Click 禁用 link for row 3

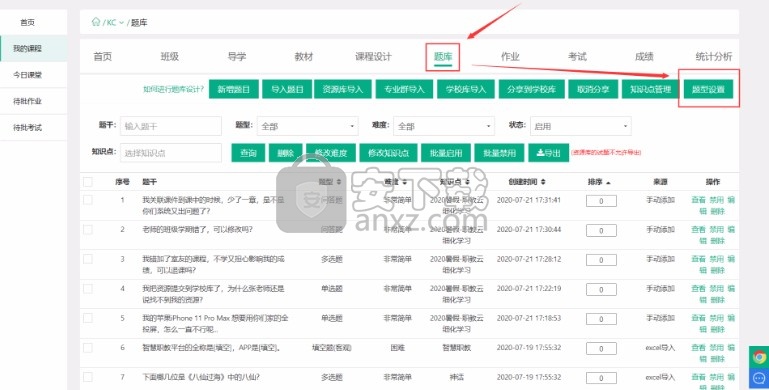coord(717,259)
